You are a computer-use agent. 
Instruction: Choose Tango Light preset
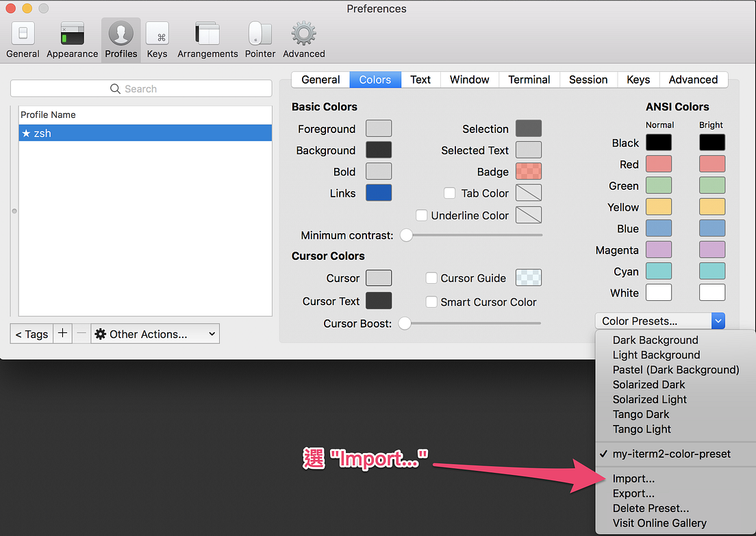pyautogui.click(x=675, y=429)
